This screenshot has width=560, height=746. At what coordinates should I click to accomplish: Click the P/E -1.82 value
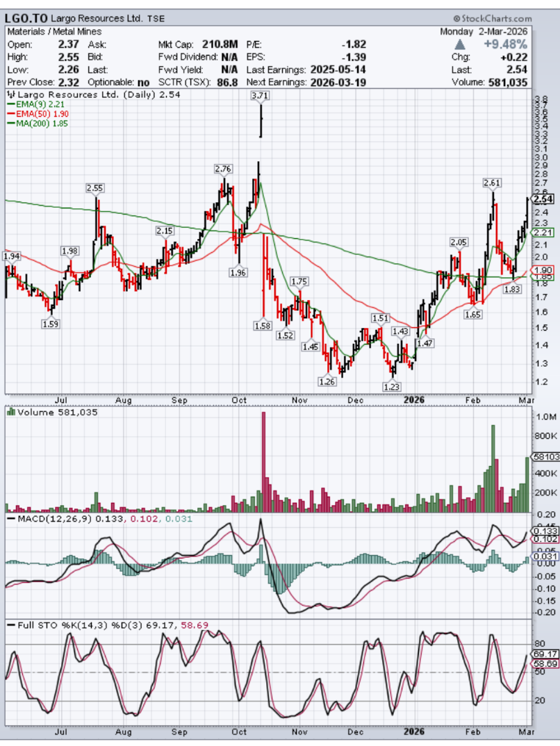[354, 44]
